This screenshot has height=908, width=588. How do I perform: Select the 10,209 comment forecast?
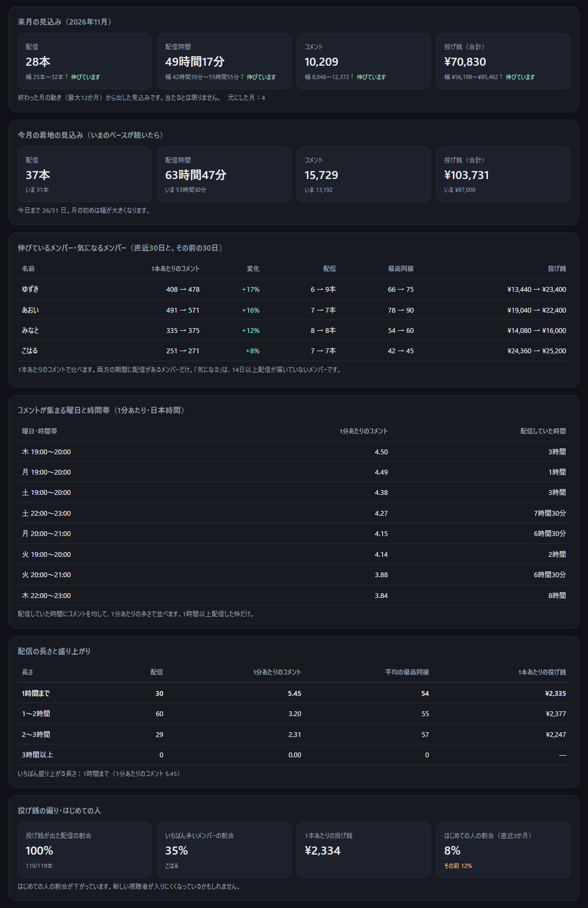pos(321,62)
